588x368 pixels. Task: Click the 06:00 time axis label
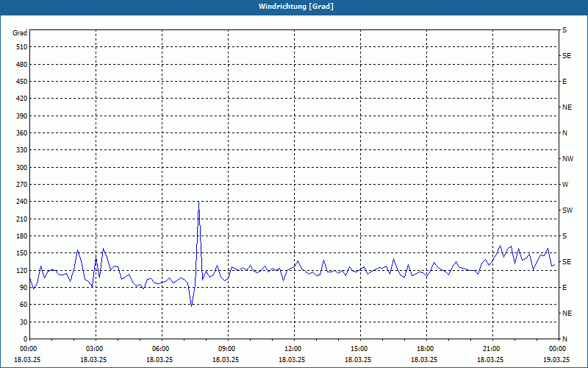point(162,348)
